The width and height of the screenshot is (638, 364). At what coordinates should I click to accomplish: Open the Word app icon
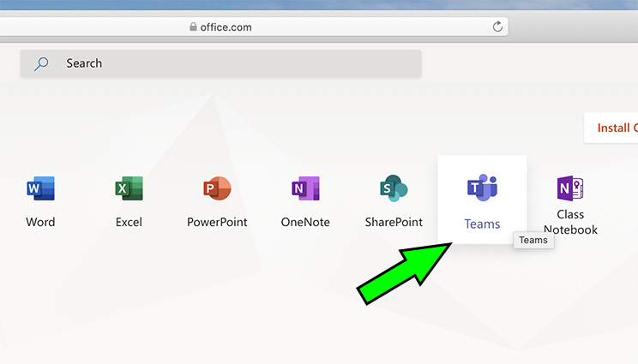point(40,188)
